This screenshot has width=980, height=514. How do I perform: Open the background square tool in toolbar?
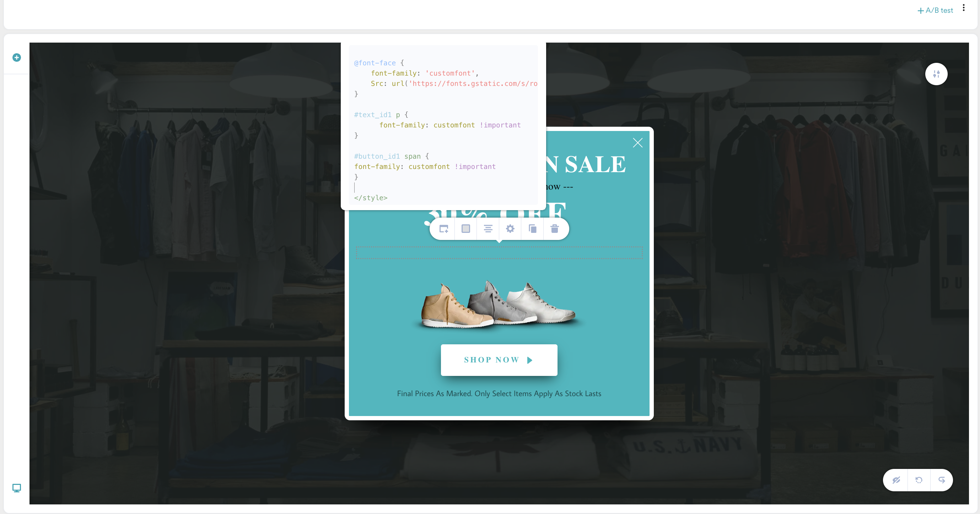465,229
